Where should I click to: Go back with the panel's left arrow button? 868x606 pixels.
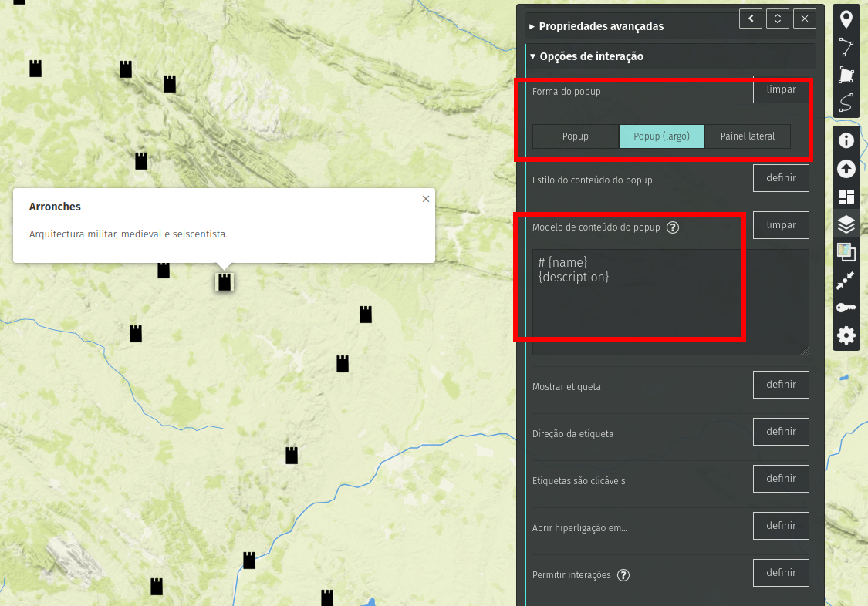pos(751,19)
